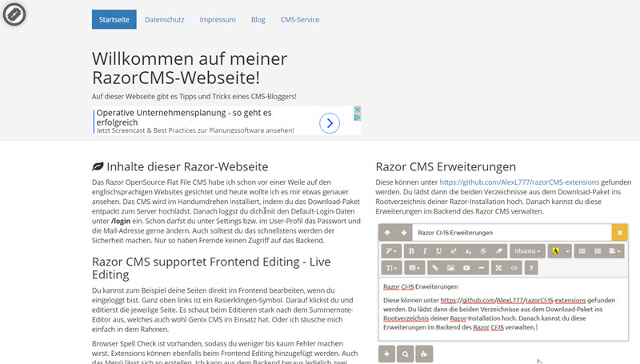Image resolution: width=640 pixels, height=364 pixels.
Task: Open editor help with question mark
Action: (x=531, y=268)
